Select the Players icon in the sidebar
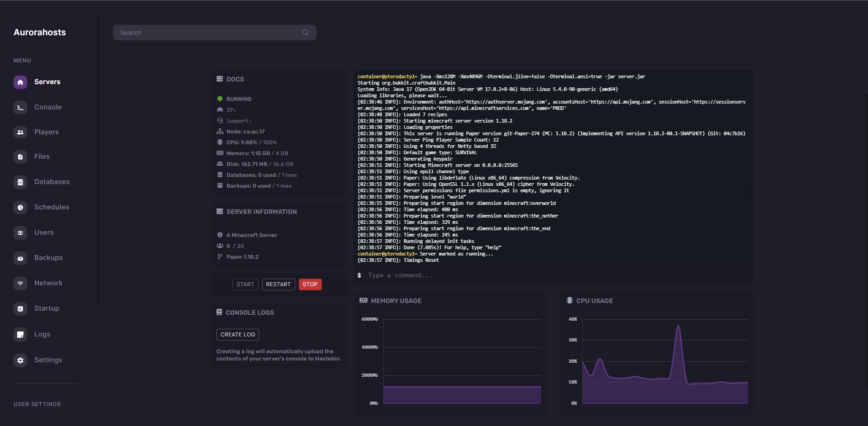Viewport: 868px width, 426px height. [20, 132]
